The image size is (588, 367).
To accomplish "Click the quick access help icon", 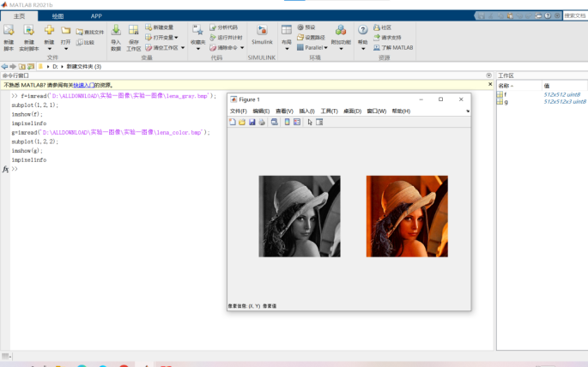I will pos(548,15).
